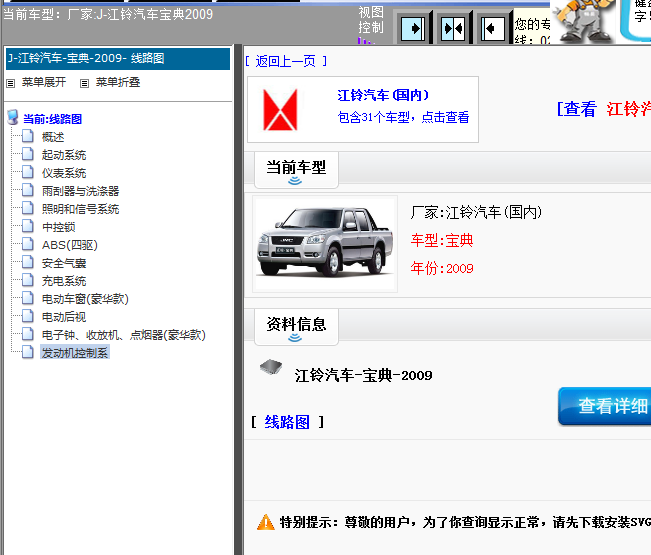This screenshot has height=555, width=651.
Task: Click the gray box icon beside 江铃汽车-宝典-2009
Action: (x=271, y=367)
